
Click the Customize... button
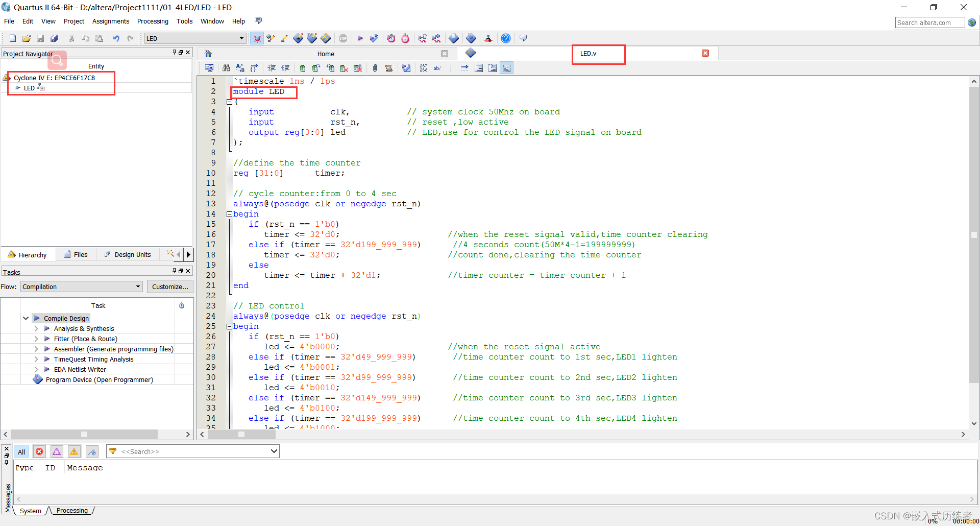[x=170, y=286]
